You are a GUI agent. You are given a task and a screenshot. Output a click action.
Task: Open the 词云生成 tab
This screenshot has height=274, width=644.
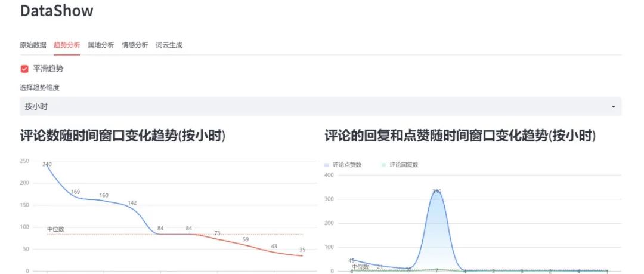tap(169, 45)
